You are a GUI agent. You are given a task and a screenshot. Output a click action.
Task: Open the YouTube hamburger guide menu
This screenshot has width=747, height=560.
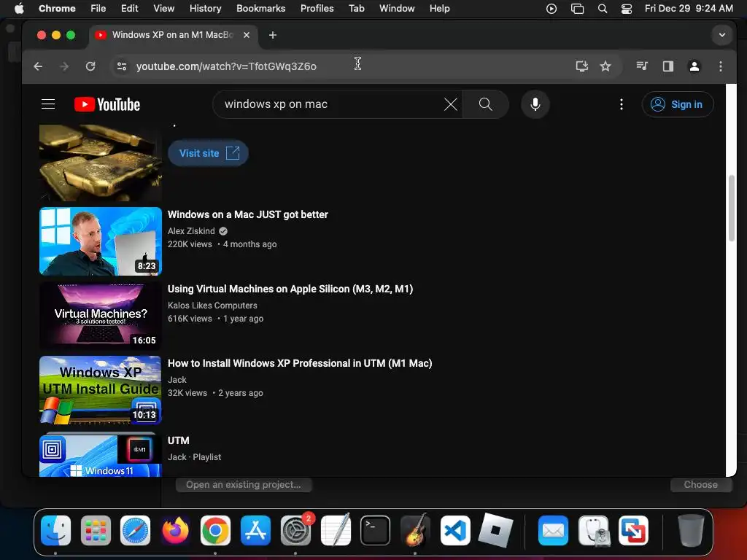pyautogui.click(x=48, y=104)
